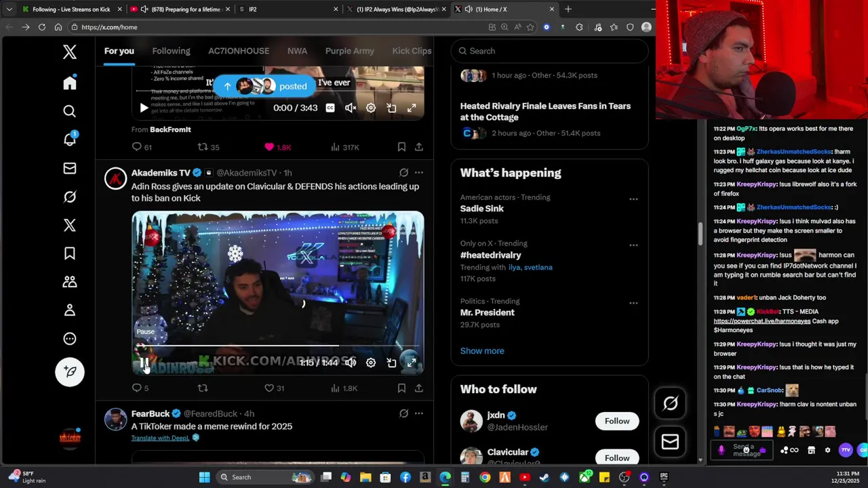Image resolution: width=868 pixels, height=488 pixels.
Task: Click the browser address bar
Action: [x=278, y=27]
